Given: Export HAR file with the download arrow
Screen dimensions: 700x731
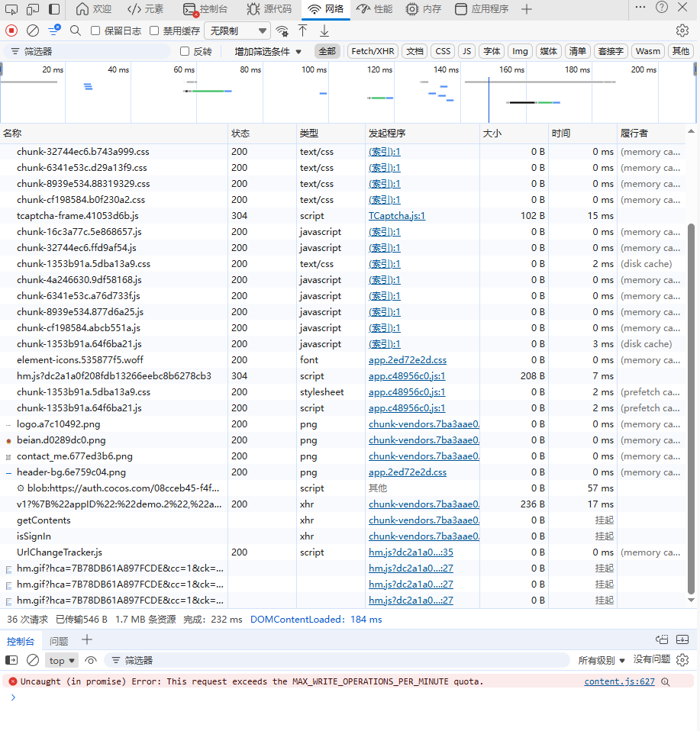Looking at the screenshot, I should (x=324, y=31).
